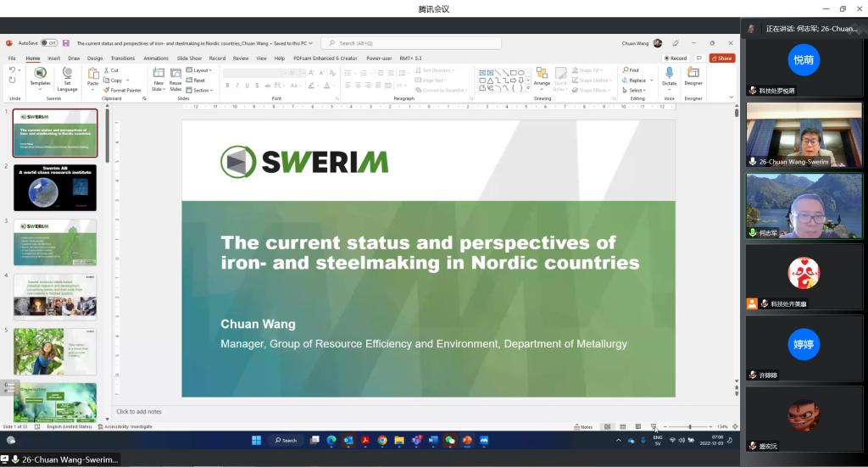Expand the shapes gallery more arrow

click(528, 88)
